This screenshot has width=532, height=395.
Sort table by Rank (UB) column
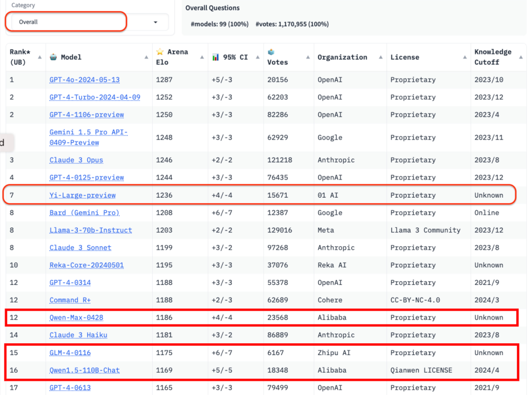click(40, 57)
